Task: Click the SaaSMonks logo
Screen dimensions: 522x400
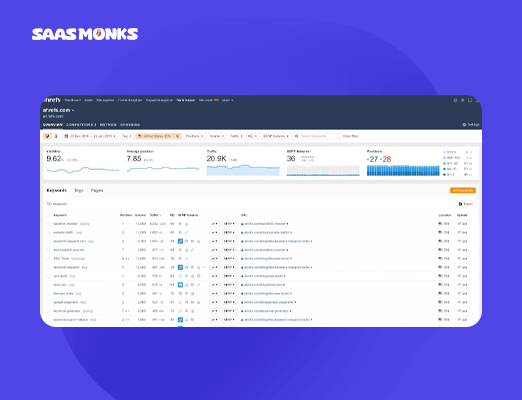Action: 85,34
